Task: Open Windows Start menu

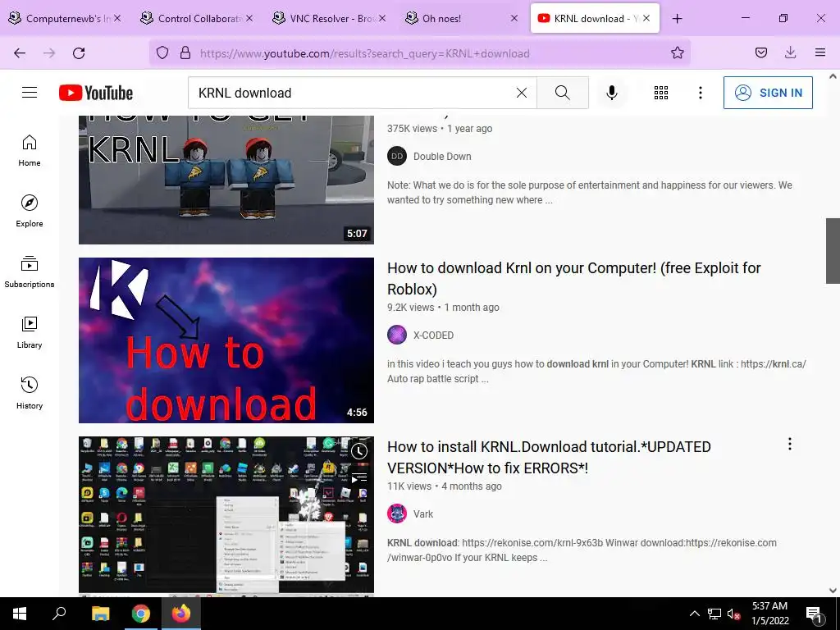Action: point(20,614)
